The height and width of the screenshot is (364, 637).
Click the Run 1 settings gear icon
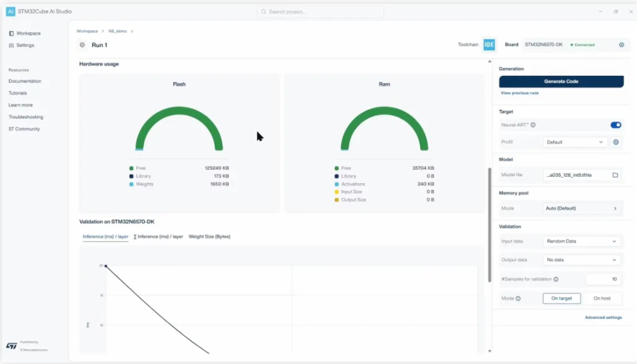pyautogui.click(x=82, y=44)
